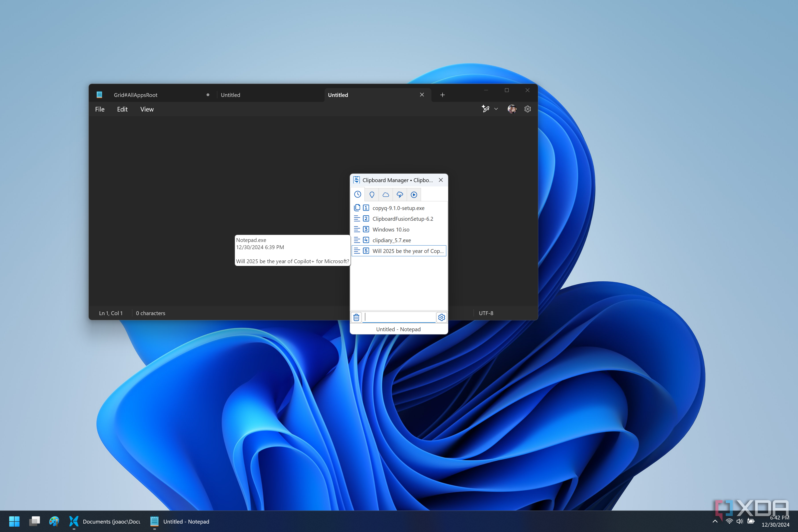
Task: Select the copyq-9.1.0-setup.exe clipboard entry
Action: pos(398,208)
